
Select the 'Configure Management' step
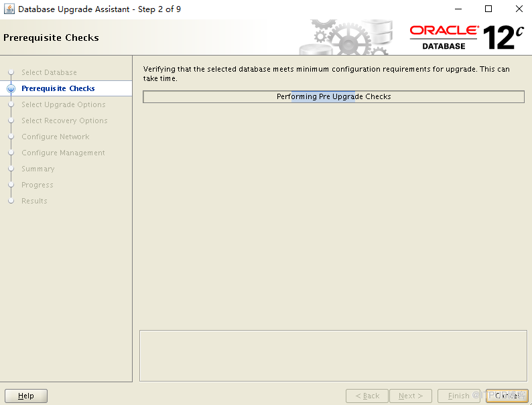click(63, 153)
